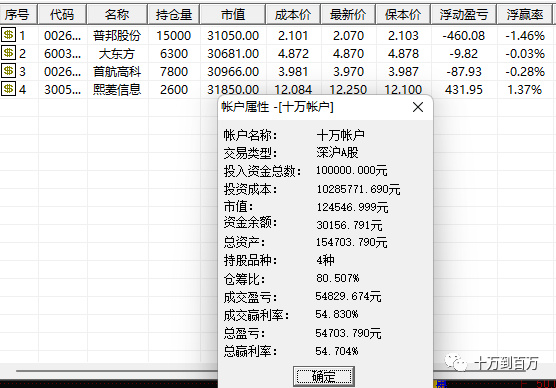
Task: Click the 最新价 column header
Action: click(x=348, y=15)
